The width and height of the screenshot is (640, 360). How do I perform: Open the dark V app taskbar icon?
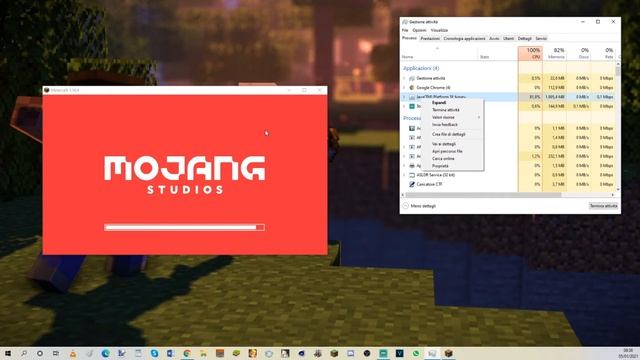pyautogui.click(x=399, y=353)
